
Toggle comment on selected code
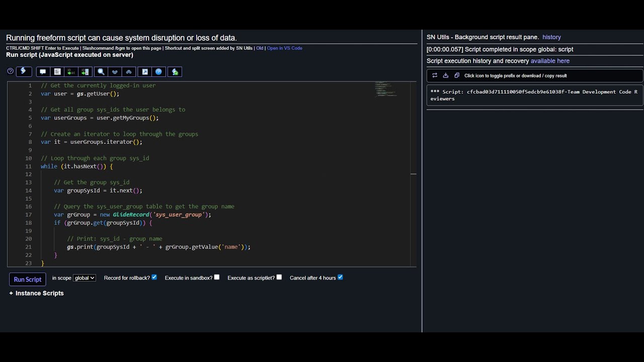[x=43, y=72]
